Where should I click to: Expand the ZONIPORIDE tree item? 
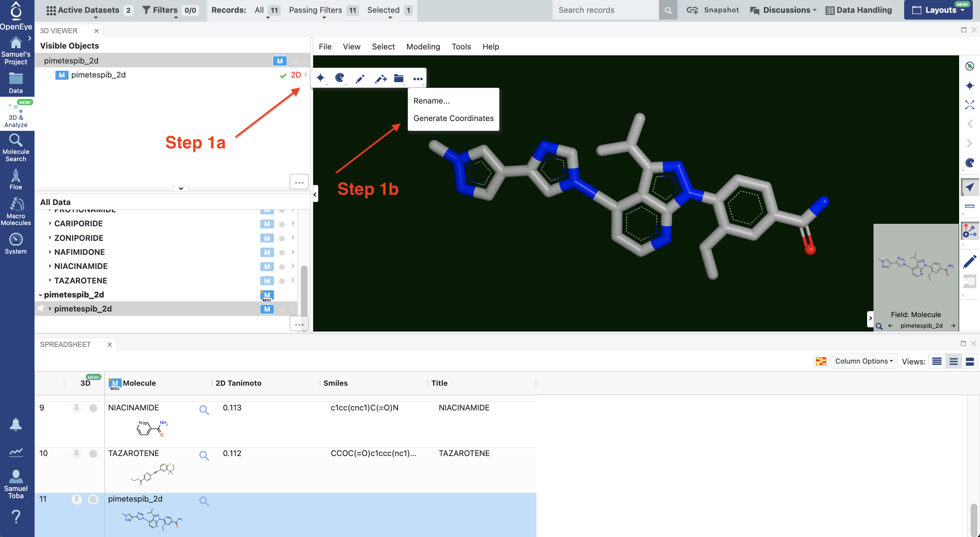pos(50,237)
